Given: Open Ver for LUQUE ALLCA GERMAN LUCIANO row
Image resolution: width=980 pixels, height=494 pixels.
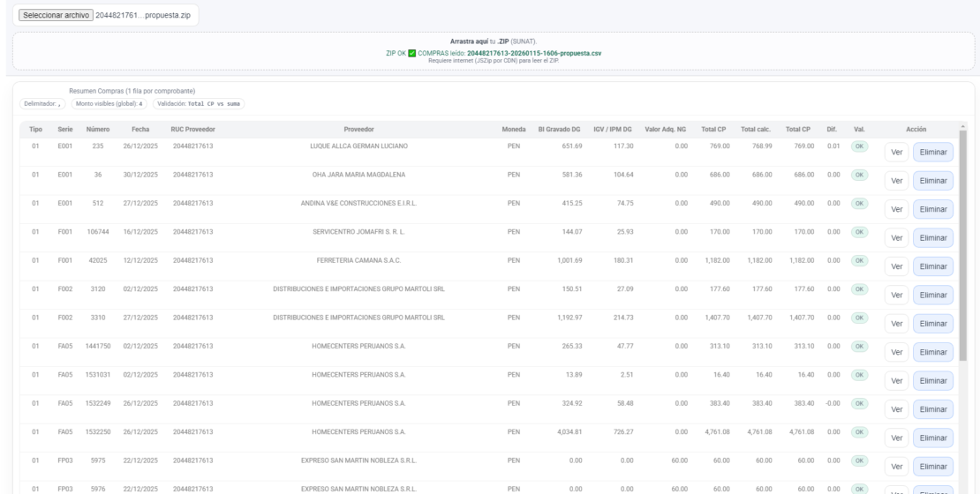Looking at the screenshot, I should pos(896,153).
